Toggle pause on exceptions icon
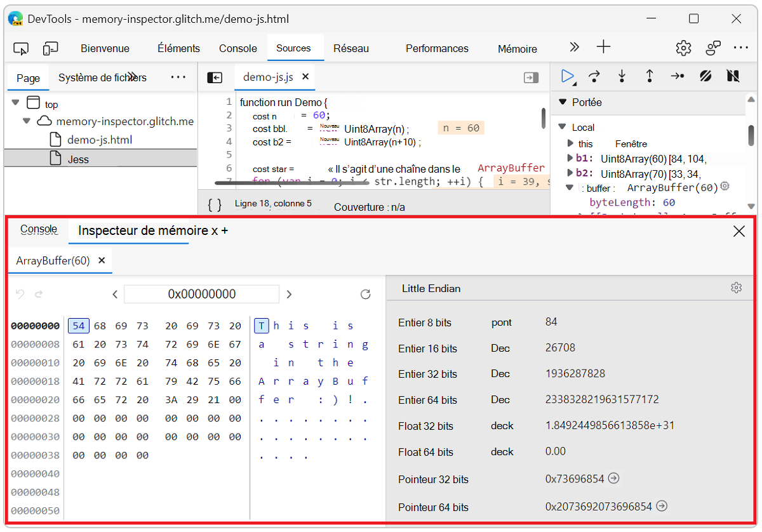762x532 pixels. click(733, 76)
